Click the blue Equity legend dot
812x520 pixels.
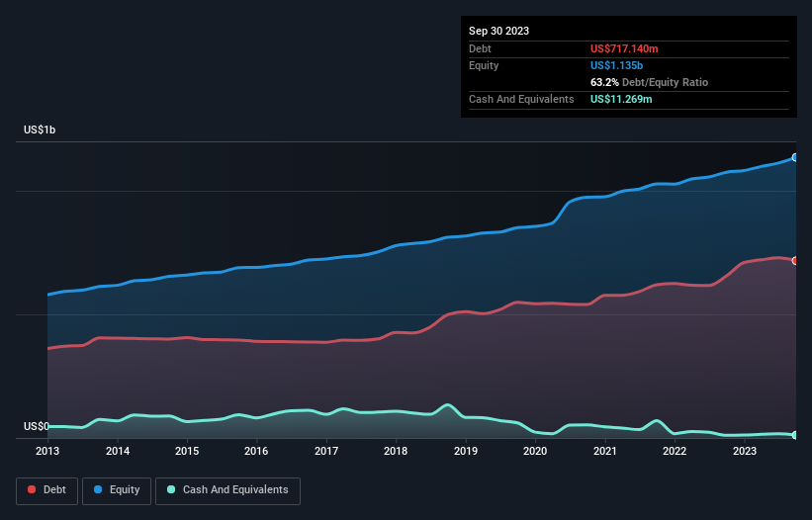click(x=98, y=489)
